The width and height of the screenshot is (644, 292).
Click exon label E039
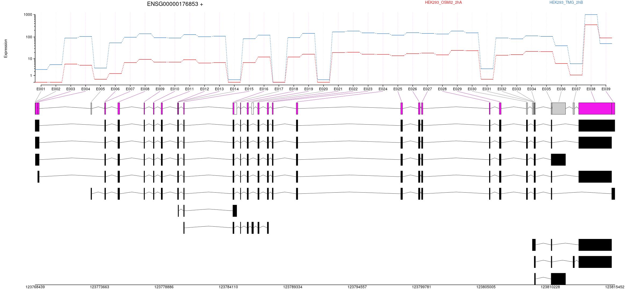pos(606,89)
